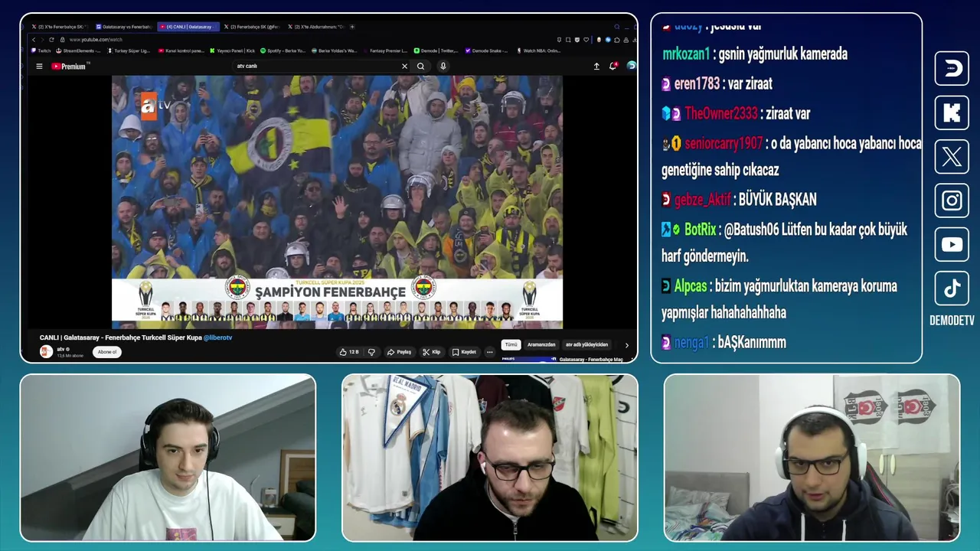Click the YouTube search magnifier button
Image resolution: width=980 pixels, height=551 pixels.
420,67
